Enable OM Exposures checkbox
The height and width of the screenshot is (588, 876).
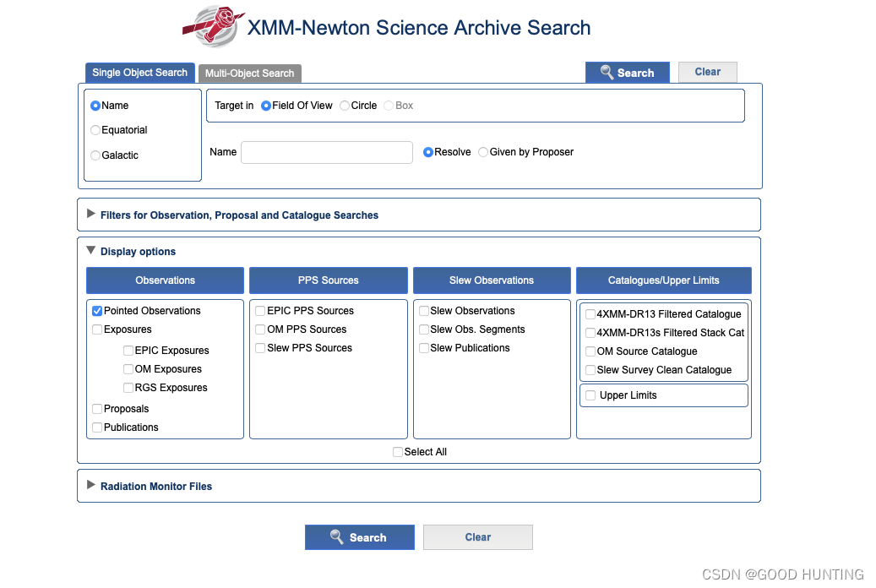(x=128, y=369)
